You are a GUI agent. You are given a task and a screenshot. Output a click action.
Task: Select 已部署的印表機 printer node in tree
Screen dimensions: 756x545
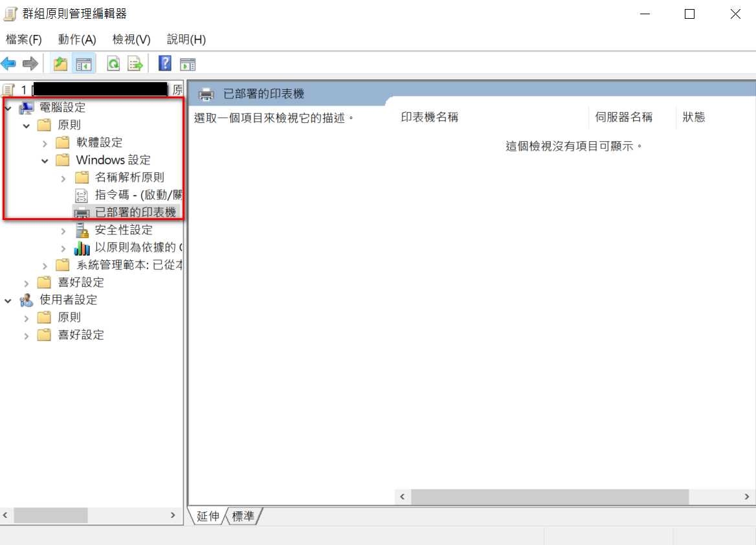pyautogui.click(x=135, y=212)
